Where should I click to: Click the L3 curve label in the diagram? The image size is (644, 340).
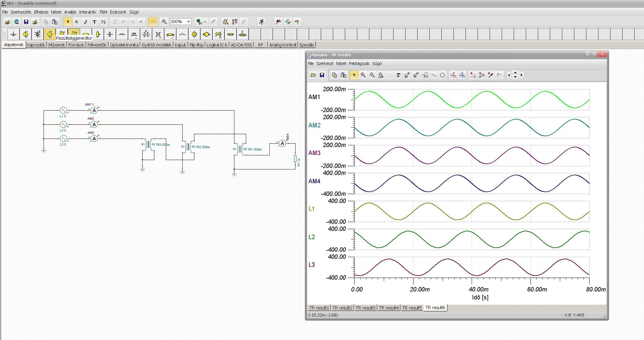point(312,265)
